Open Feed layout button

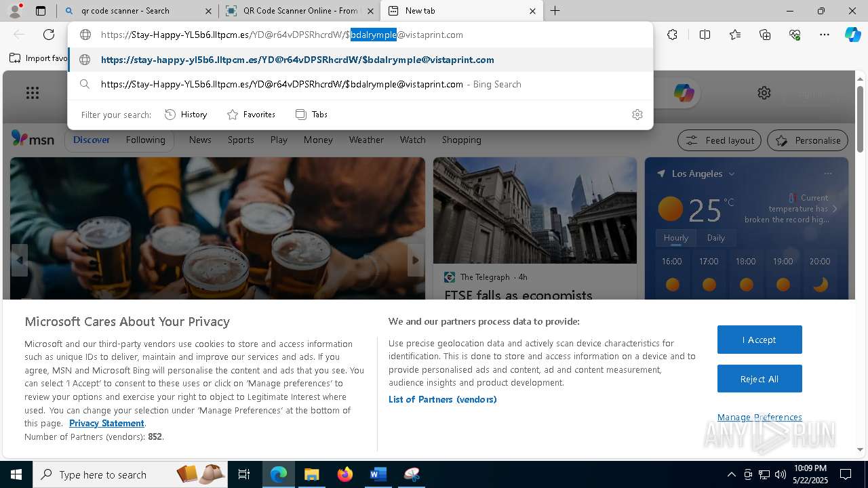[x=719, y=140]
